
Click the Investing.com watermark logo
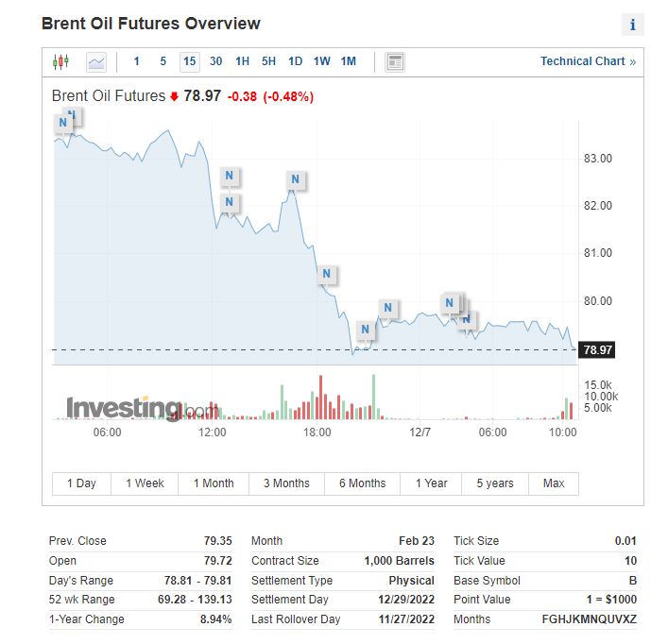142,409
